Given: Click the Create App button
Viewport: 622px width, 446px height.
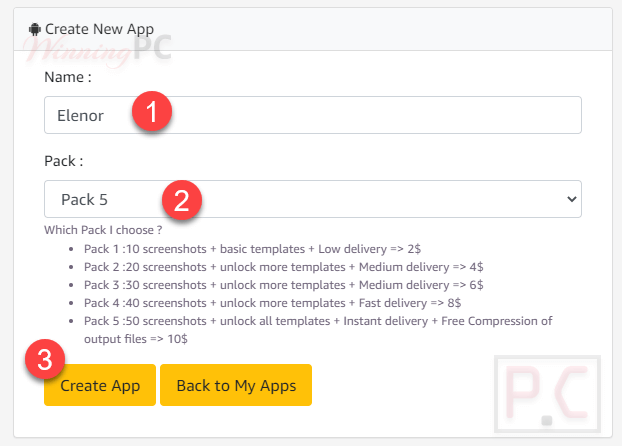Looking at the screenshot, I should pos(100,385).
